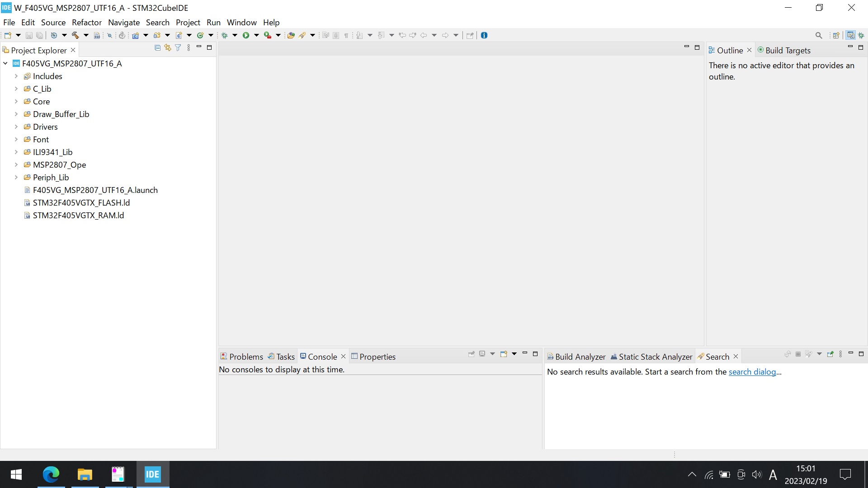868x488 pixels.
Task: Click the Open Perspective icon
Action: click(x=836, y=35)
